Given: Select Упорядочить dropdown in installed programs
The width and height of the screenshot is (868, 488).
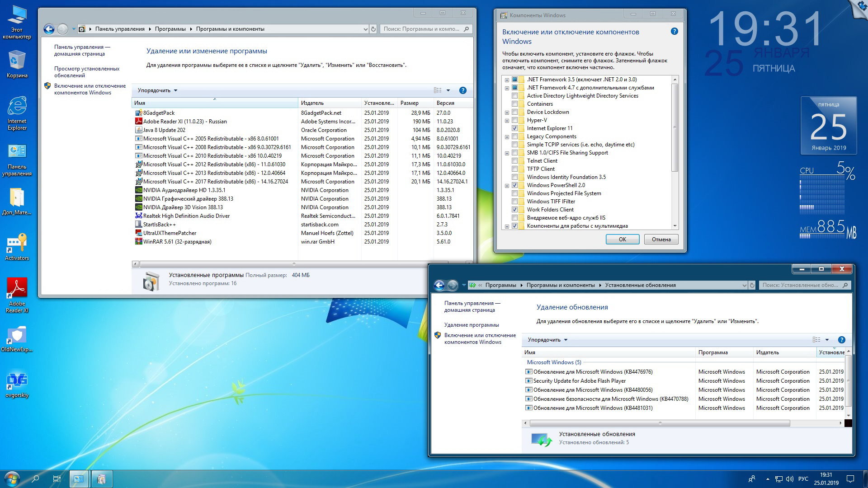Looking at the screenshot, I should 157,89.
